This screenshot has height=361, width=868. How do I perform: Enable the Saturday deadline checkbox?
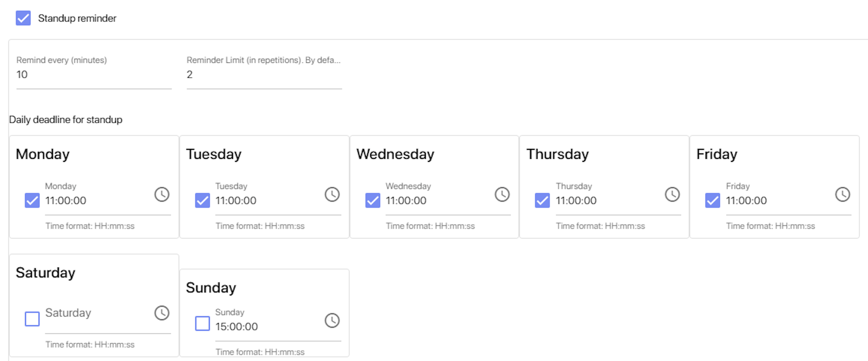click(x=32, y=319)
